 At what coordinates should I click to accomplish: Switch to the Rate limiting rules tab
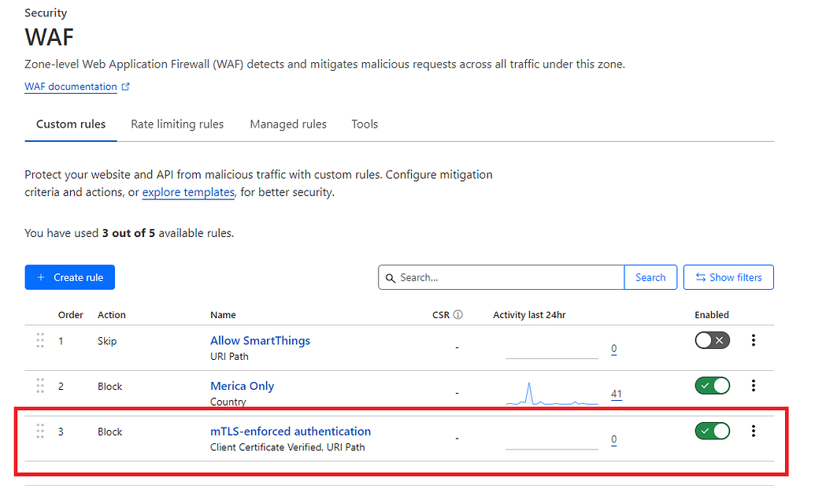(177, 124)
